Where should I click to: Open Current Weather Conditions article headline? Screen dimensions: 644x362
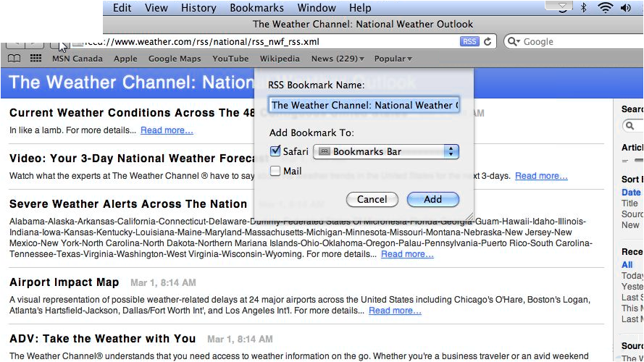[x=133, y=113]
